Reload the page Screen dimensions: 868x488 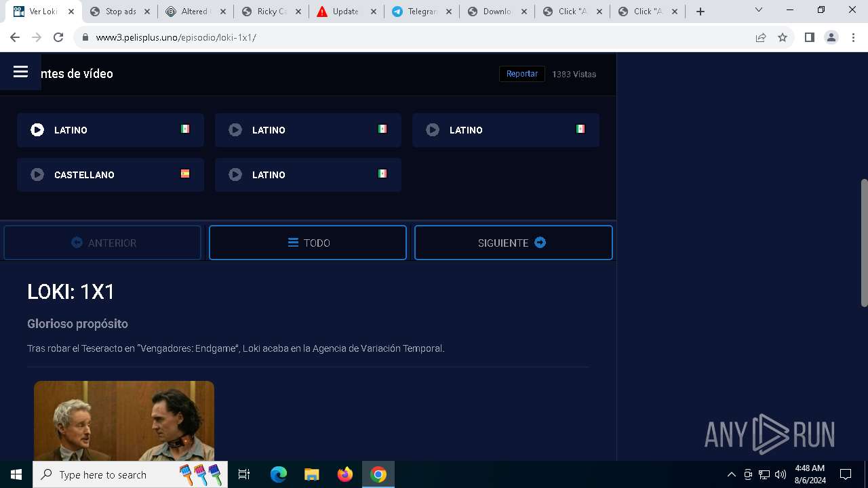coord(58,37)
